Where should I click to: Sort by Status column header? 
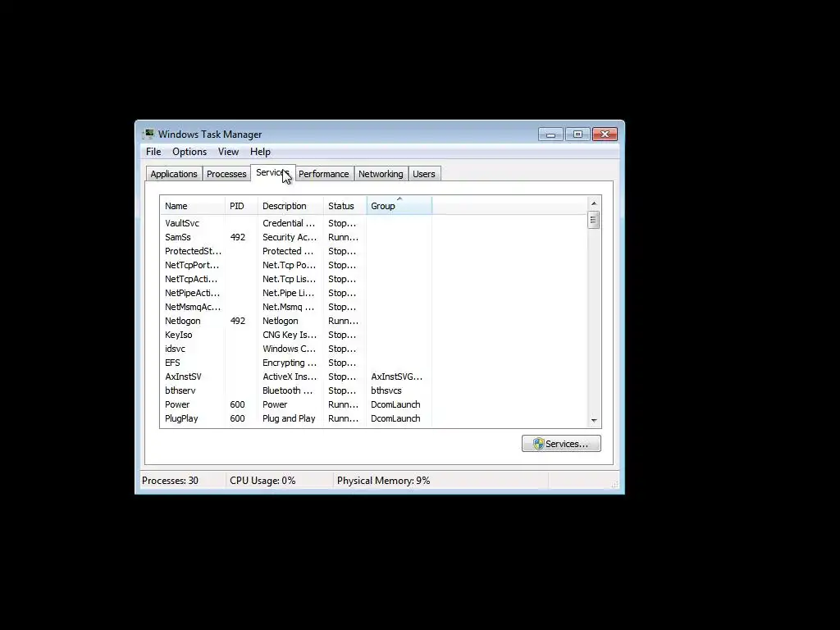click(x=345, y=206)
